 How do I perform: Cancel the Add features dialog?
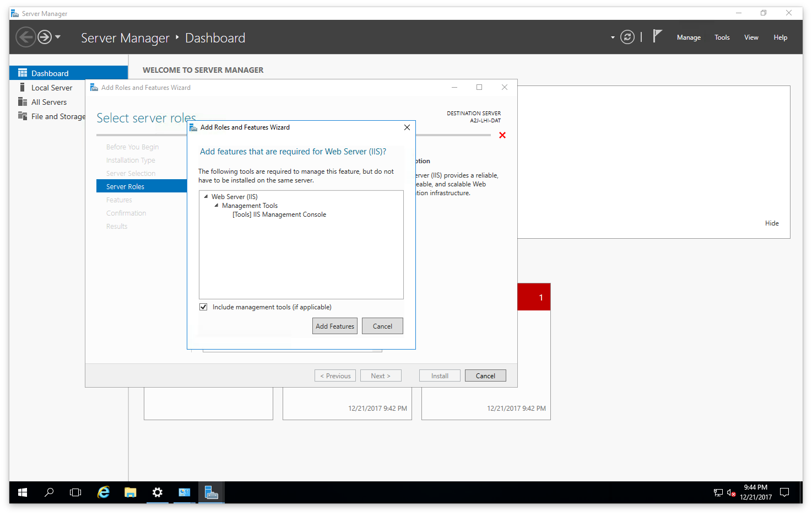click(x=382, y=326)
